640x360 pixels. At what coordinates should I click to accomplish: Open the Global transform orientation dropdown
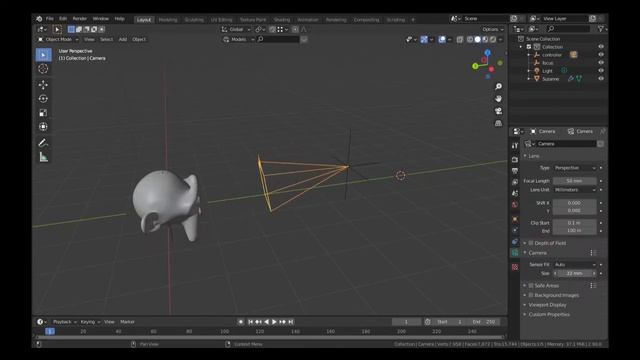[236, 29]
